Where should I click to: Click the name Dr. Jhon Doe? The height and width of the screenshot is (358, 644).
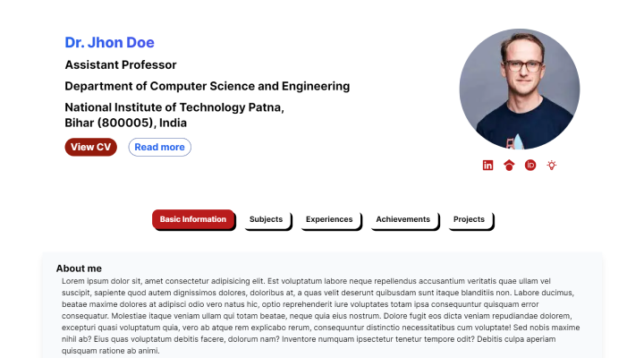click(109, 42)
